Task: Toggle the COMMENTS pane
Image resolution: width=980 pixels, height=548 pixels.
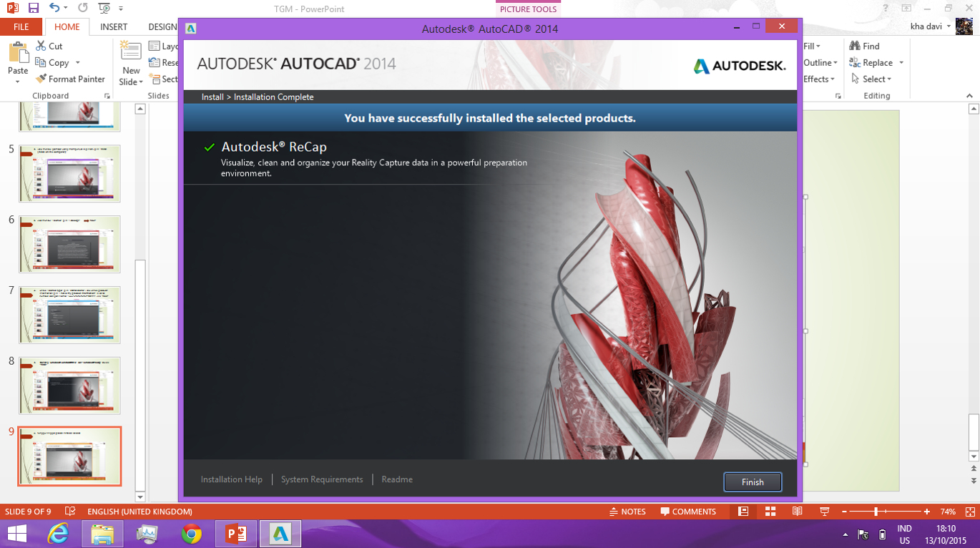Action: tap(688, 512)
